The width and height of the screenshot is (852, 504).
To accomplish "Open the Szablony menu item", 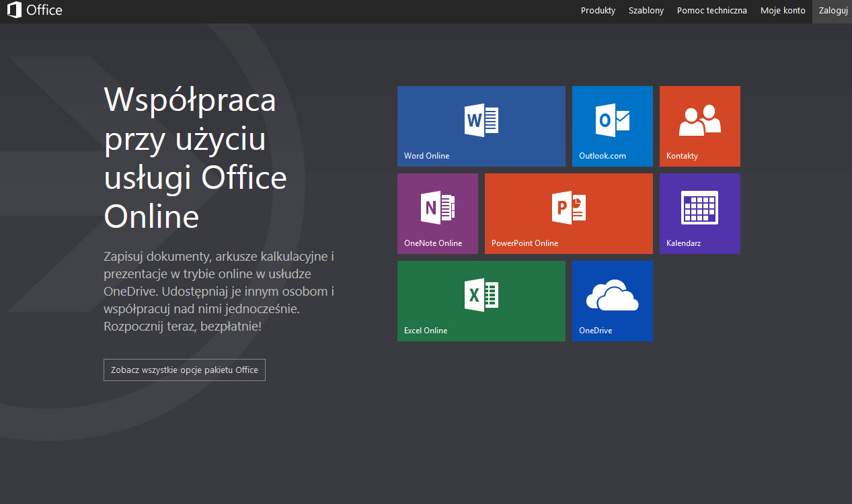I will pos(646,11).
